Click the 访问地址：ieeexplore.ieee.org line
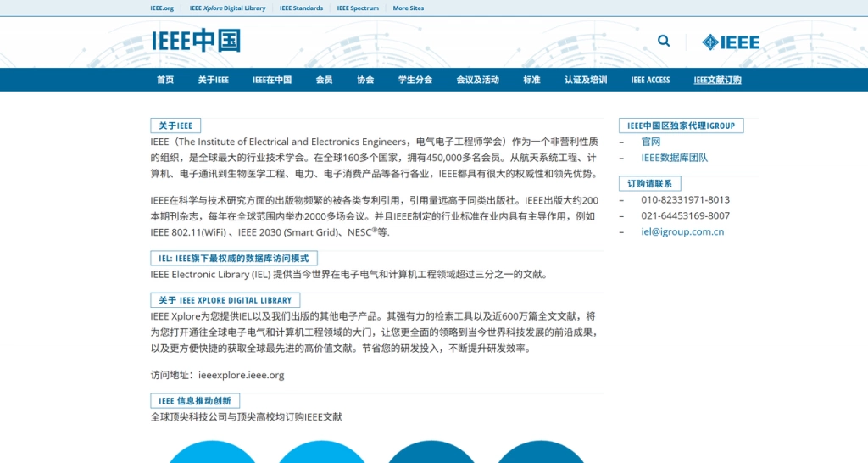The height and width of the screenshot is (463, 868). click(218, 375)
